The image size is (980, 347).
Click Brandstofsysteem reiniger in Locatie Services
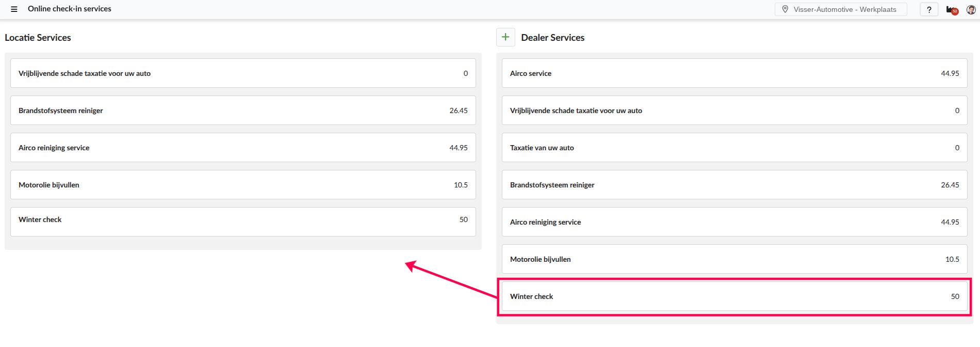click(242, 111)
